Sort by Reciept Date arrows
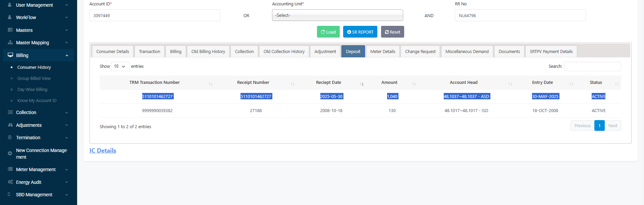644x205 pixels. pos(362,84)
